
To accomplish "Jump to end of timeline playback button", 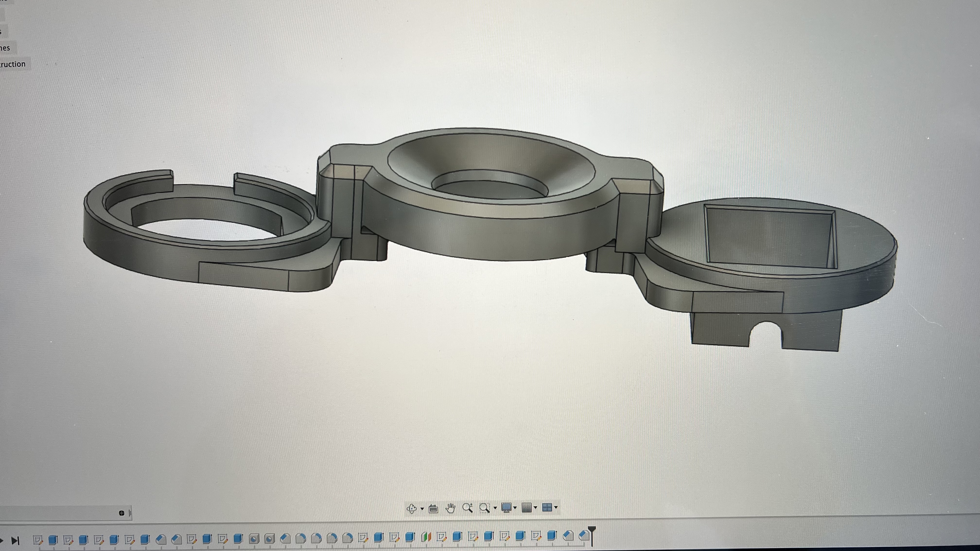I will (16, 540).
